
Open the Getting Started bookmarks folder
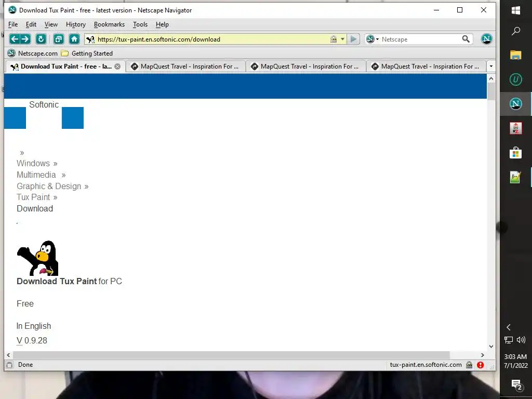point(87,54)
